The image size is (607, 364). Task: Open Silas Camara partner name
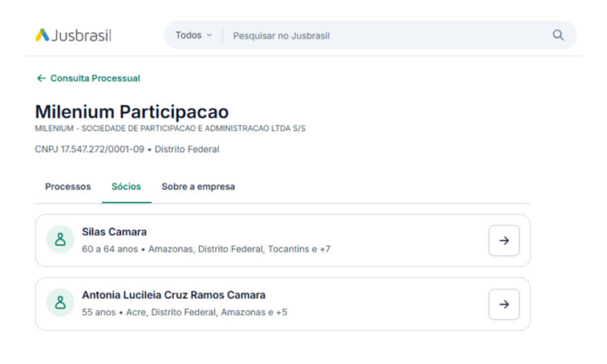(114, 232)
